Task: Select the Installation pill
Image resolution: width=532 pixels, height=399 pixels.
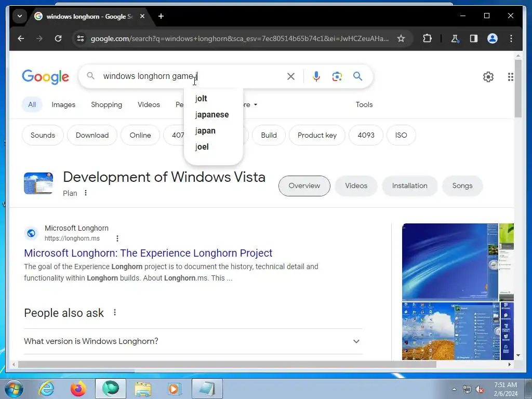Action: [x=409, y=185]
